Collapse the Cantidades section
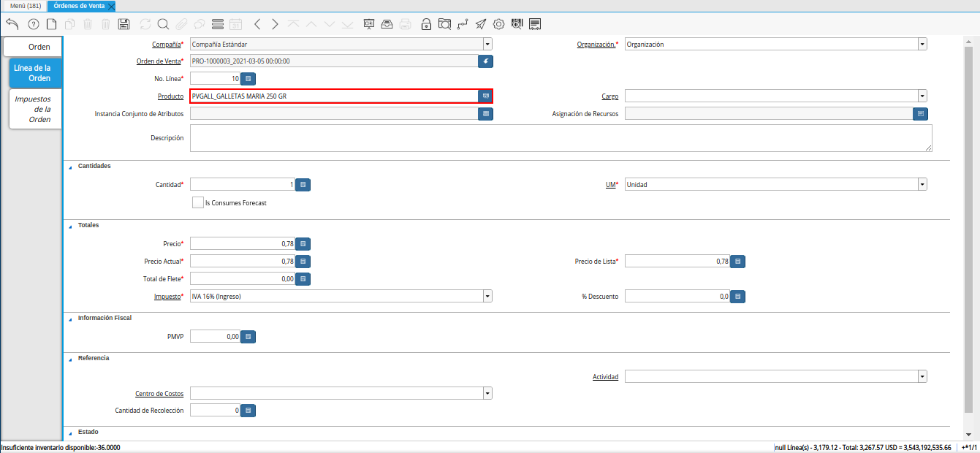980x453 pixels. point(71,167)
